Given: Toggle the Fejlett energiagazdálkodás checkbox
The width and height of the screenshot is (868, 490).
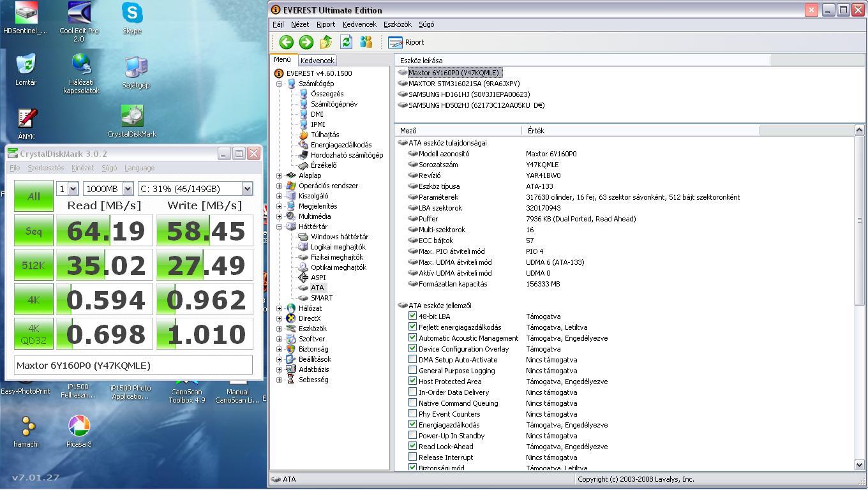Looking at the screenshot, I should pos(412,327).
